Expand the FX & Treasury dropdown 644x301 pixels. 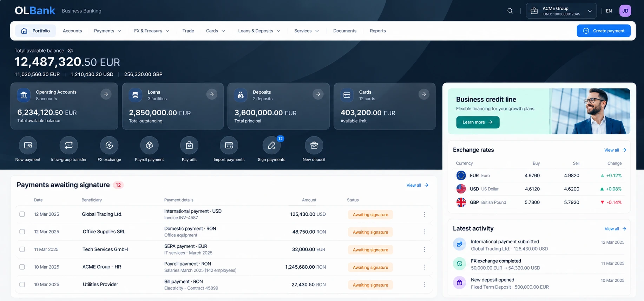tap(152, 31)
